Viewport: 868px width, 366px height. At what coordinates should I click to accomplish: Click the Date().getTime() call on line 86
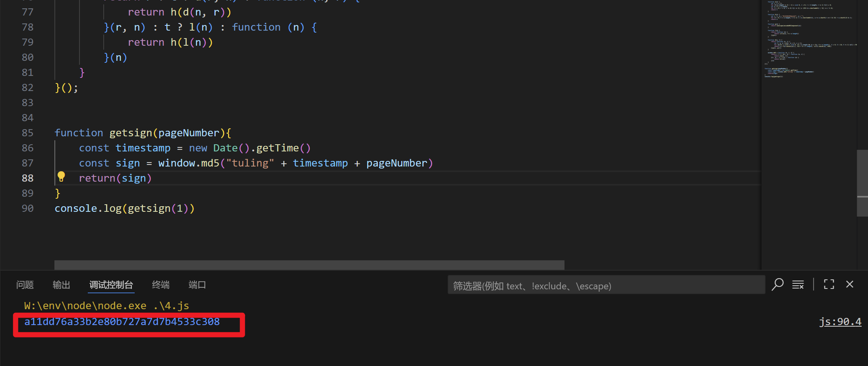(x=262, y=148)
